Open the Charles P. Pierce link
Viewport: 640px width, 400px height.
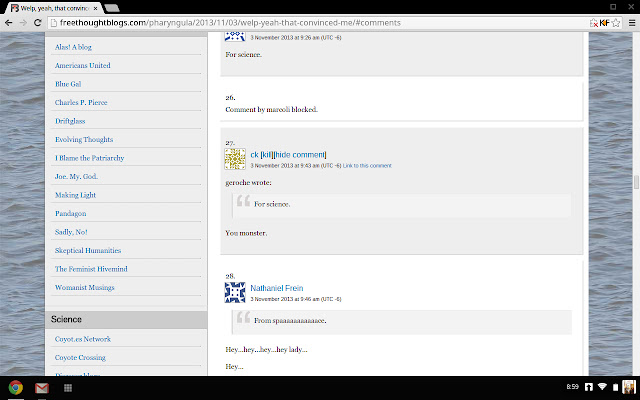[81, 102]
